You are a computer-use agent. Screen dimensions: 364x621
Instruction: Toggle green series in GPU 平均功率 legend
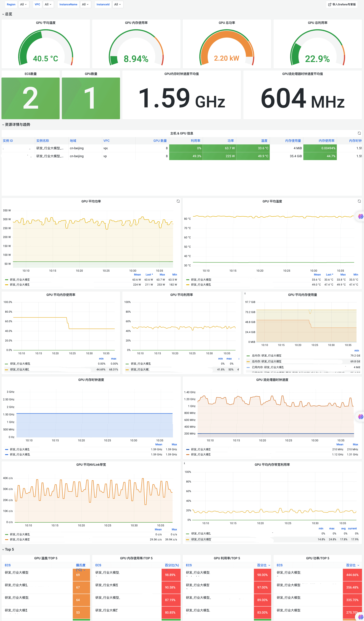[x=20, y=280]
